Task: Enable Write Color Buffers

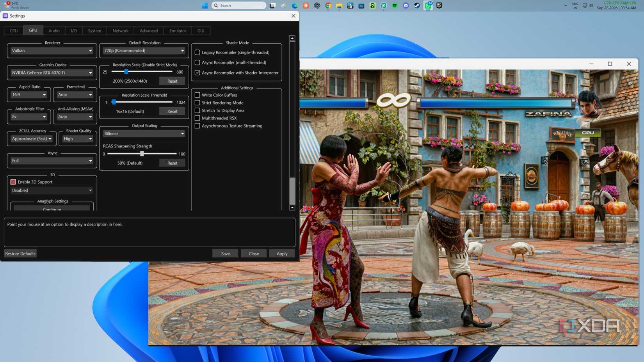Action: pyautogui.click(x=197, y=95)
